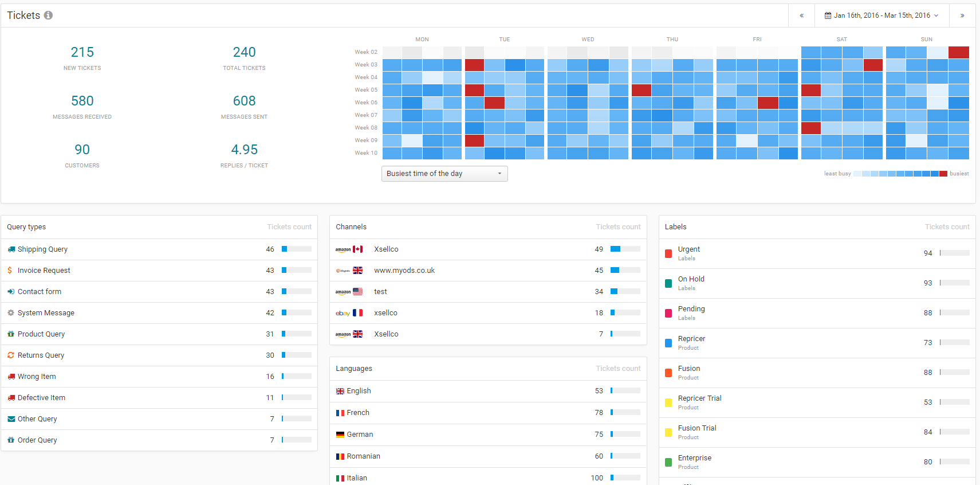Click the System Message gear icon

(11, 313)
